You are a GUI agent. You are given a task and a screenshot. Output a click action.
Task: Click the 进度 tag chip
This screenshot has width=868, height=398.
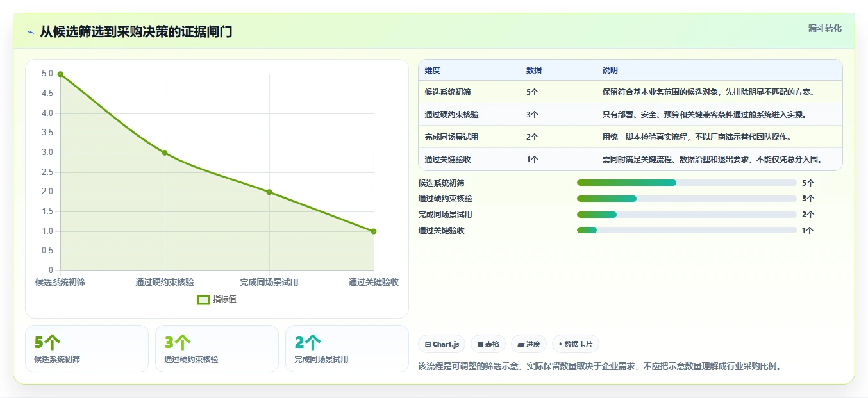pos(529,344)
